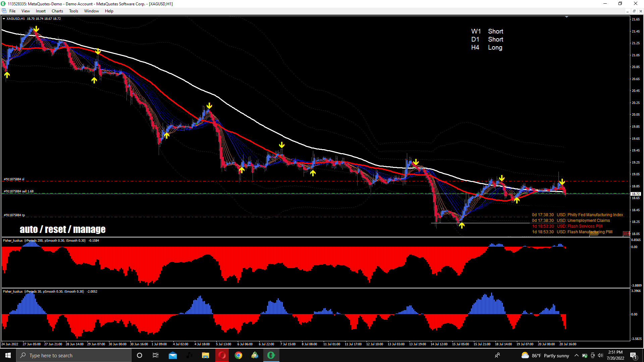Click yellow up arrow at chart's lowest price
This screenshot has height=362, width=644.
tap(462, 226)
